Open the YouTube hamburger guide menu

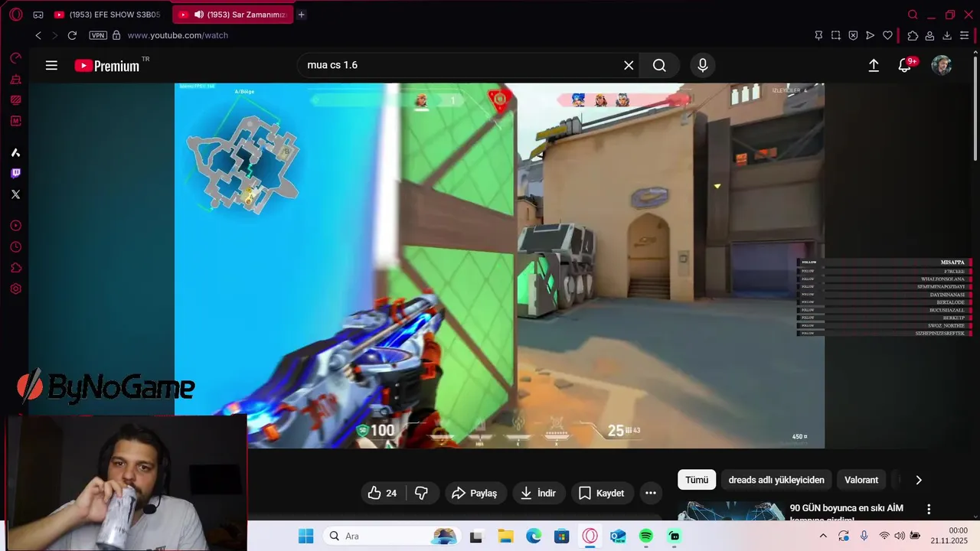point(51,66)
